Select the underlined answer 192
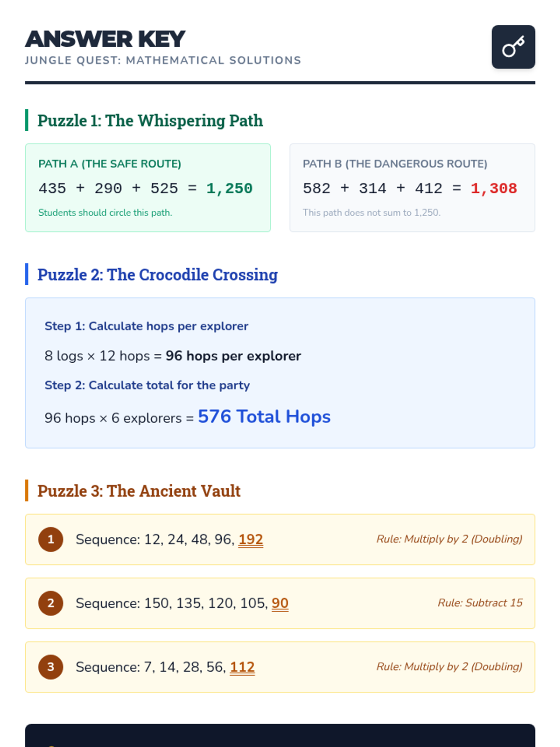 click(x=251, y=540)
